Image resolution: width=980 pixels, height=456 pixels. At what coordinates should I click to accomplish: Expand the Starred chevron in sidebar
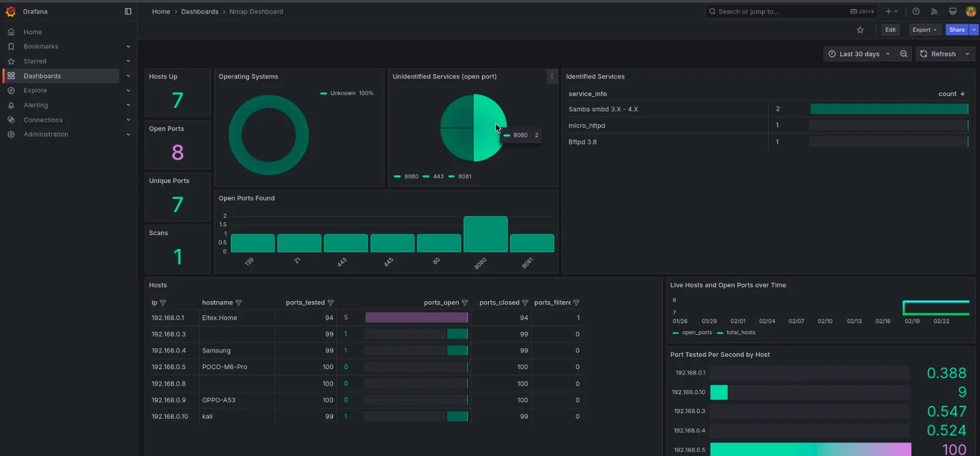click(128, 61)
